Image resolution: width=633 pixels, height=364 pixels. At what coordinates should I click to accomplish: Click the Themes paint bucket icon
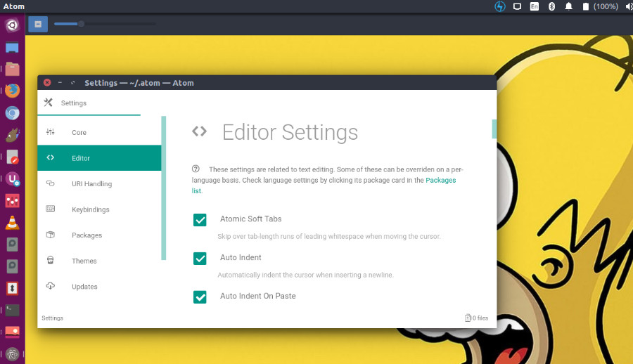51,260
